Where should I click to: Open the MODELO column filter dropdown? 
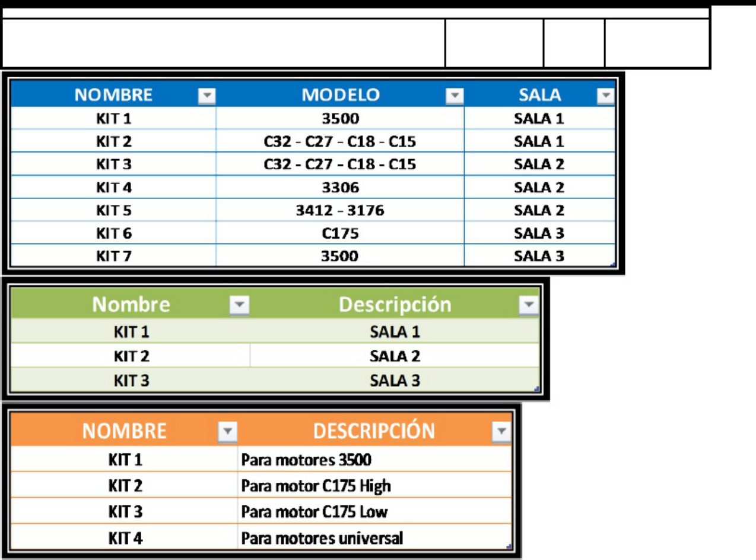click(455, 96)
